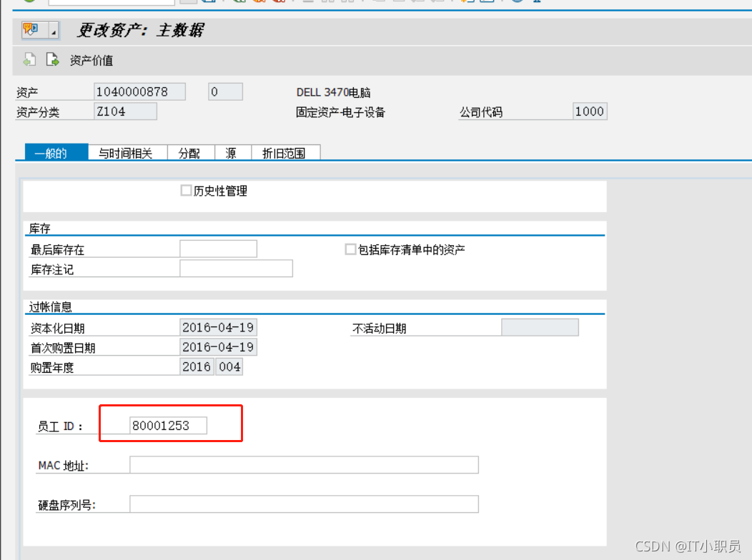Screen dimensions: 752x560
Task: Open the 资产价值 asset values button
Action: (x=91, y=61)
